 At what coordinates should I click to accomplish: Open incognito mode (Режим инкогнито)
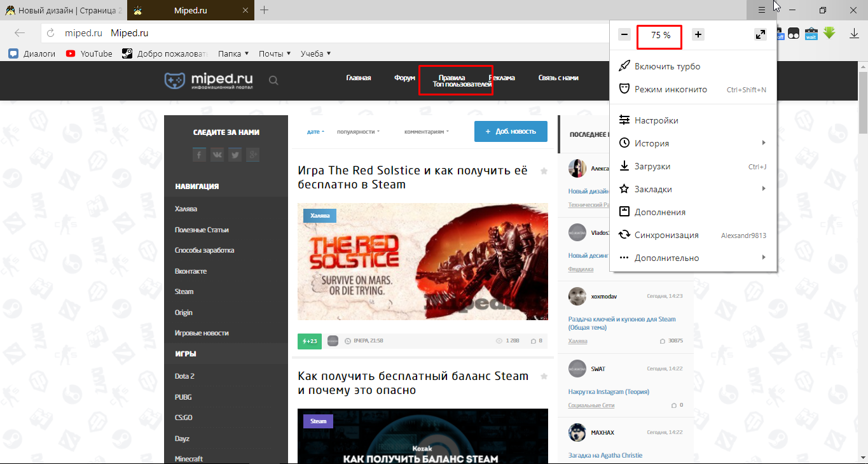pyautogui.click(x=693, y=89)
